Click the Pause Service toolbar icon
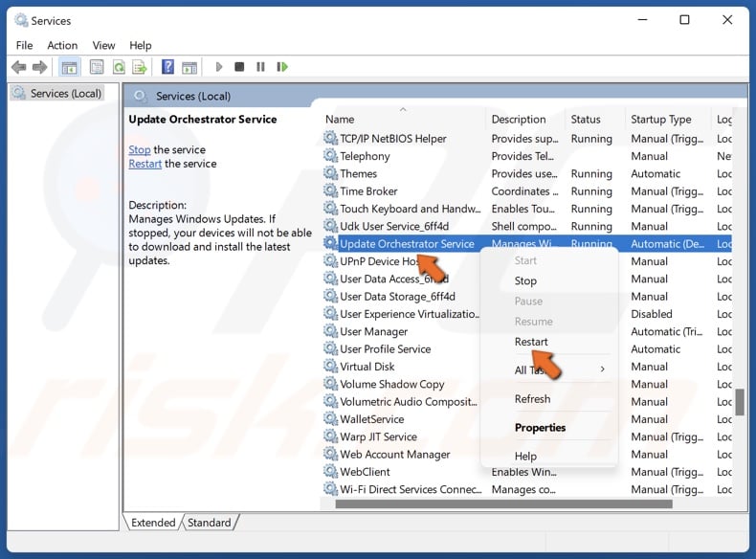Image resolution: width=756 pixels, height=559 pixels. (x=260, y=67)
